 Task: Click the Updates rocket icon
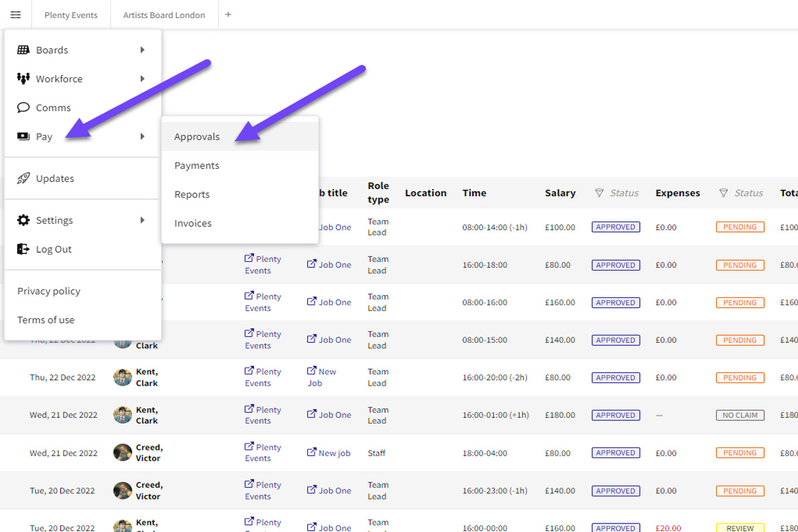[24, 178]
